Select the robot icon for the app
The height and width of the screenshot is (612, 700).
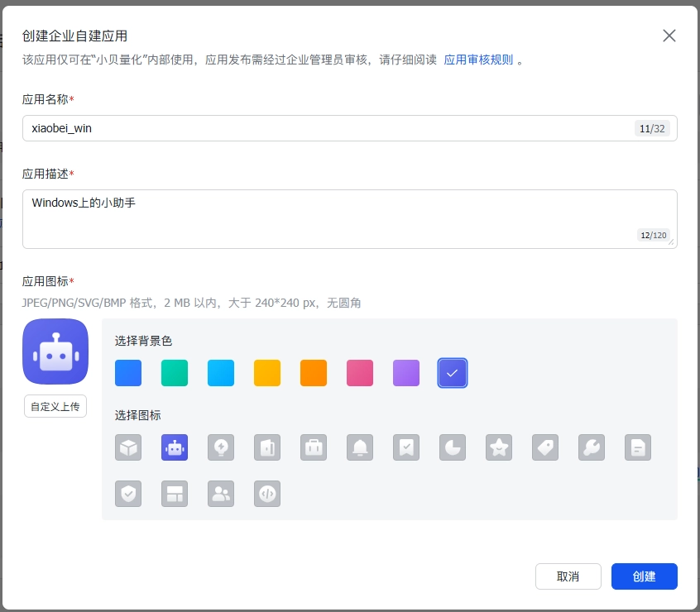(x=175, y=447)
